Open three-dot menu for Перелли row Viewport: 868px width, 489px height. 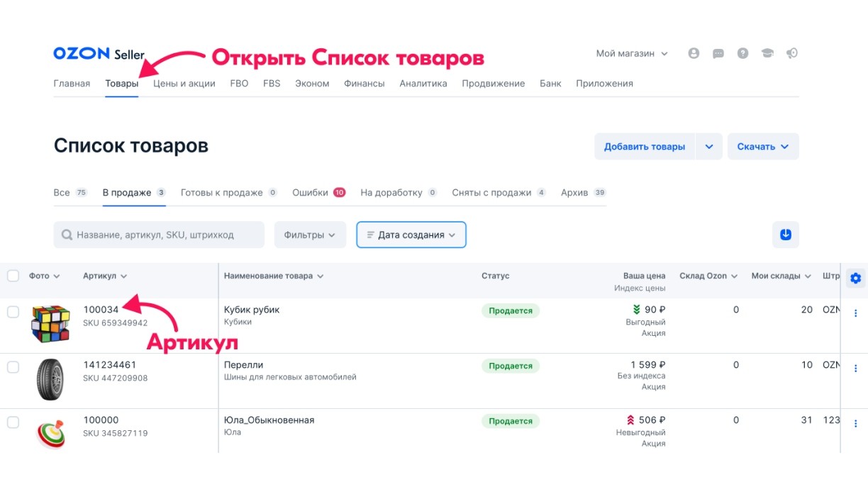pyautogui.click(x=855, y=369)
